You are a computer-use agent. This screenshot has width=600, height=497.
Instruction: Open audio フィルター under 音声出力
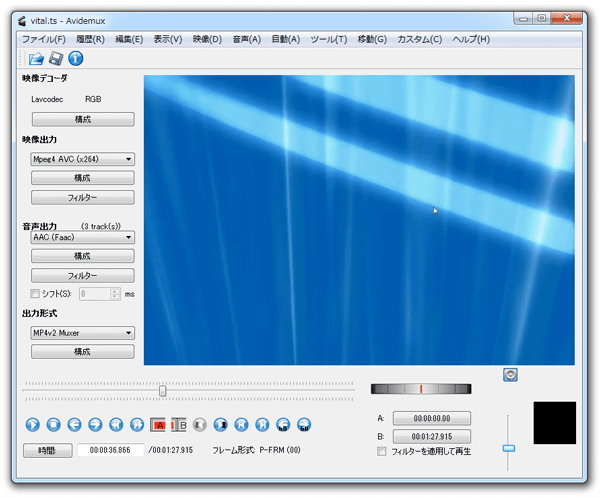click(83, 275)
